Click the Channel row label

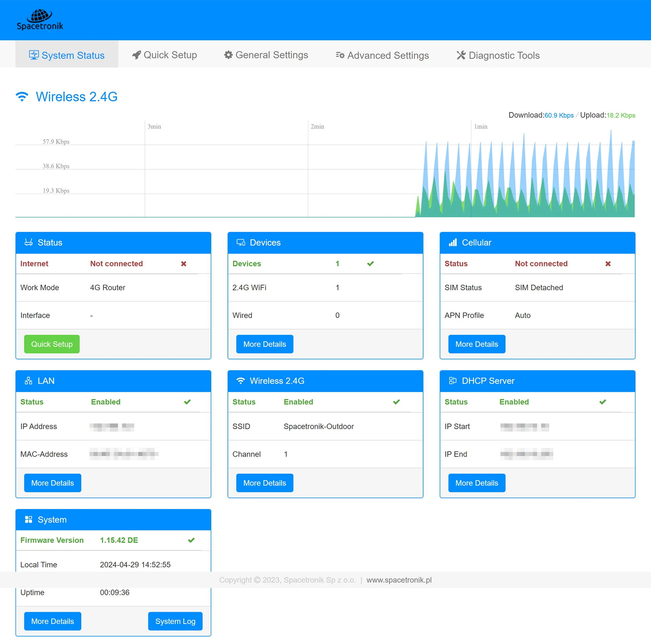246,454
